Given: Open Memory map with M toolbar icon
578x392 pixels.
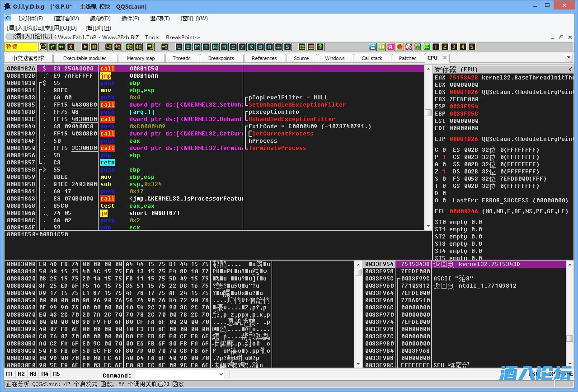Looking at the screenshot, I should pos(197,47).
